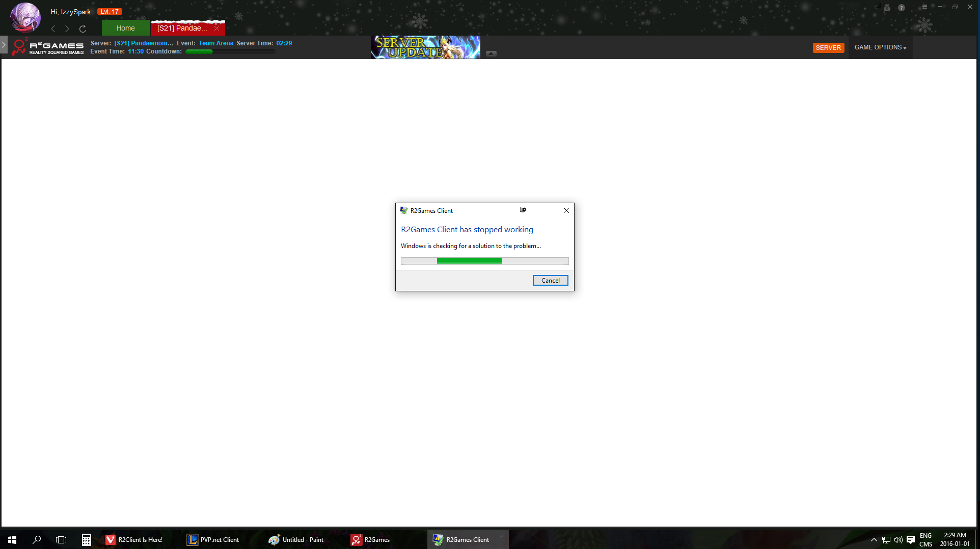This screenshot has height=549, width=980.
Task: Click Cancel in the error dialog
Action: [550, 281]
